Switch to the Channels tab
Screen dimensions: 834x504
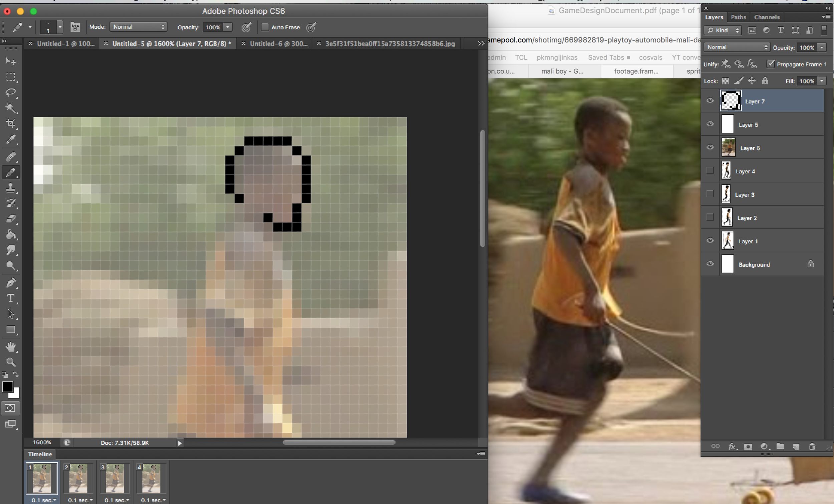click(x=767, y=17)
